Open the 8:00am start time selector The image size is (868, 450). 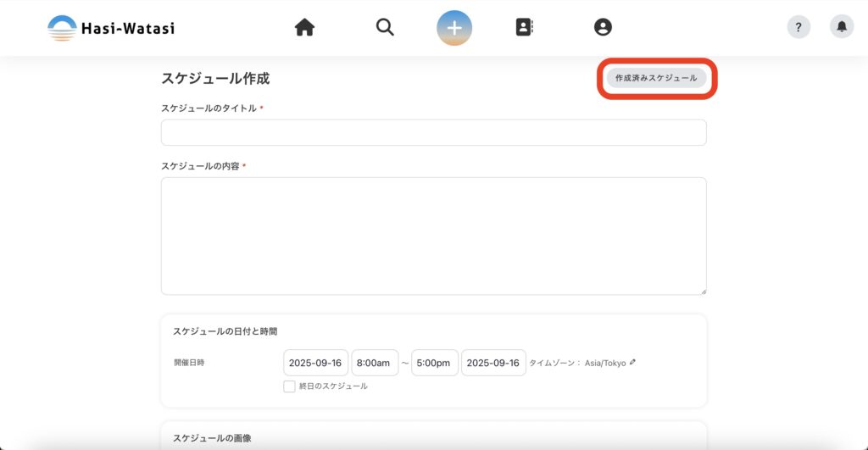[374, 363]
